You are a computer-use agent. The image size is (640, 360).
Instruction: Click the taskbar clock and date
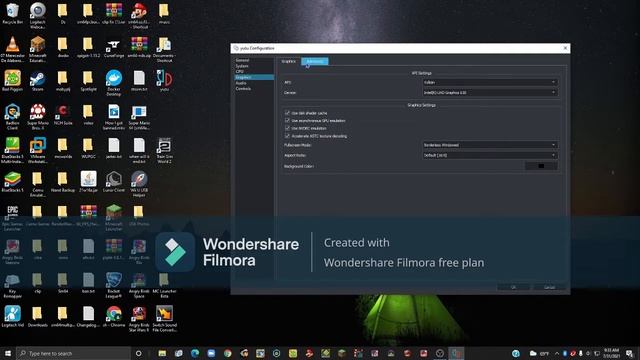[x=611, y=353]
